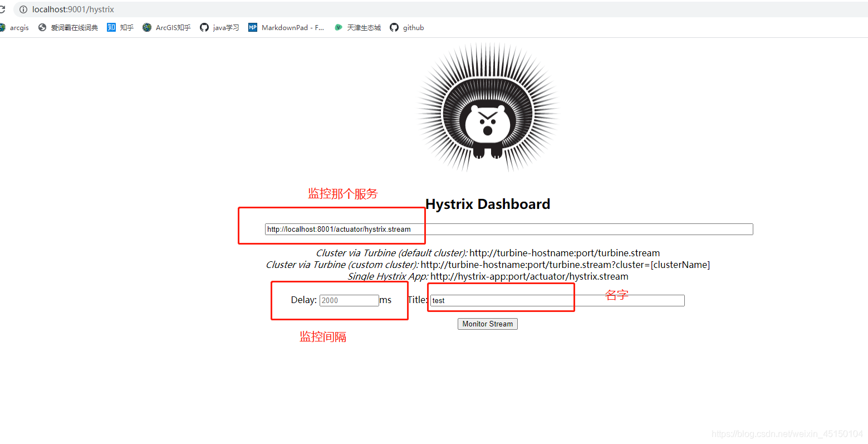Screen dimensions: 868x444
Task: Open the 知乎 bookmark
Action: click(x=120, y=27)
